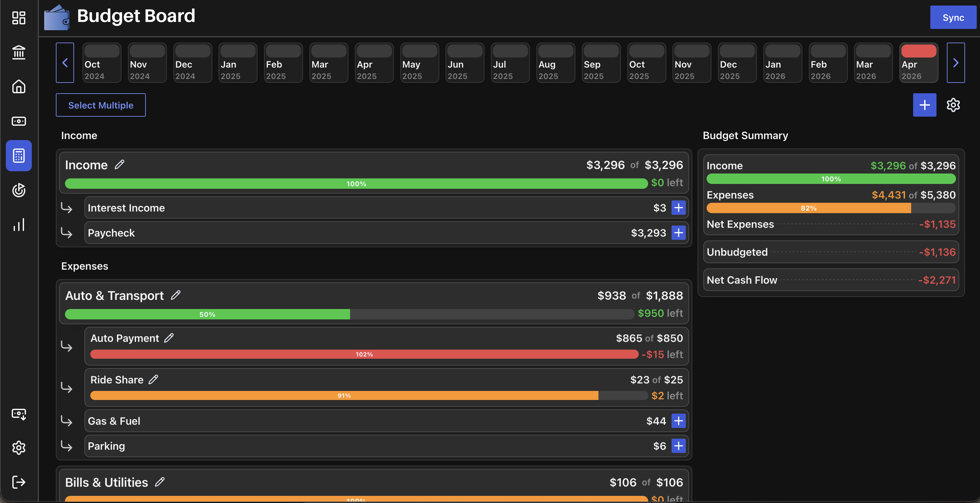
Task: Open the cash transactions icon in sidebar
Action: (x=19, y=121)
